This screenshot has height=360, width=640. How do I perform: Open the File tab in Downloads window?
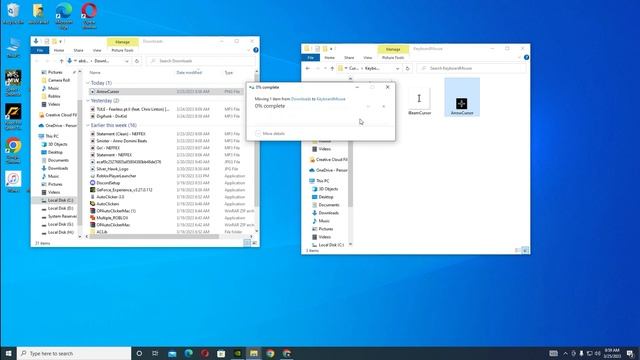click(40, 50)
